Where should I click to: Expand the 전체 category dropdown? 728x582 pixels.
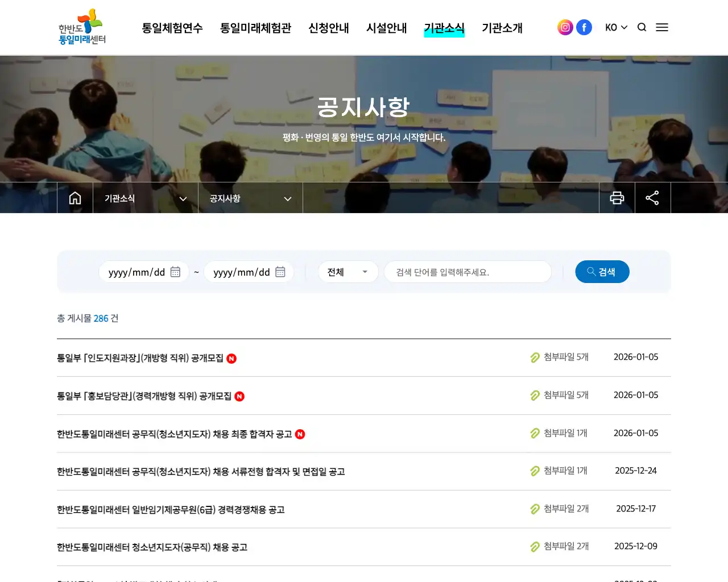348,272
